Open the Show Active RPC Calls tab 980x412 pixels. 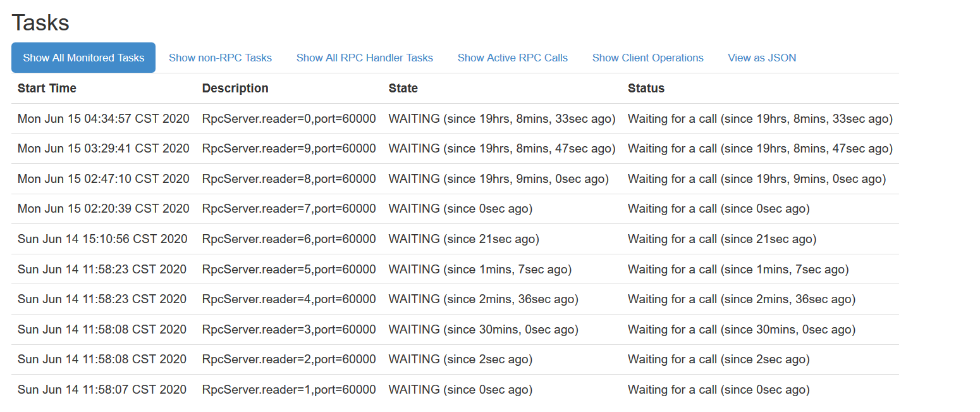pyautogui.click(x=512, y=58)
